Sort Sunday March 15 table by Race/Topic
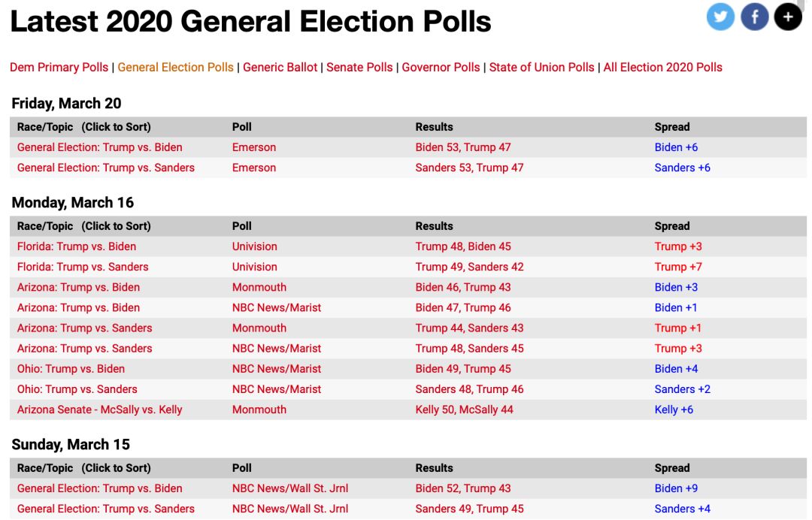 pos(83,468)
